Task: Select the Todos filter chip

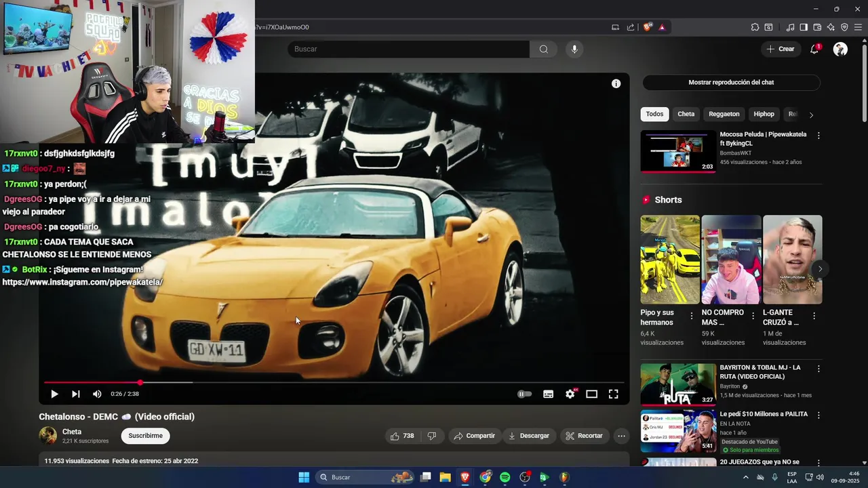Action: 654,114
